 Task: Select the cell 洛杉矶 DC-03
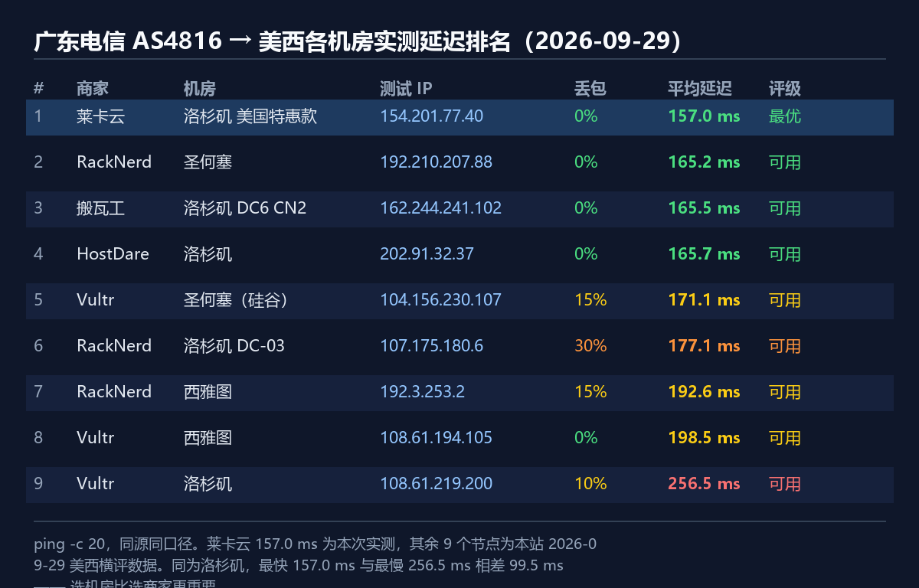click(234, 346)
